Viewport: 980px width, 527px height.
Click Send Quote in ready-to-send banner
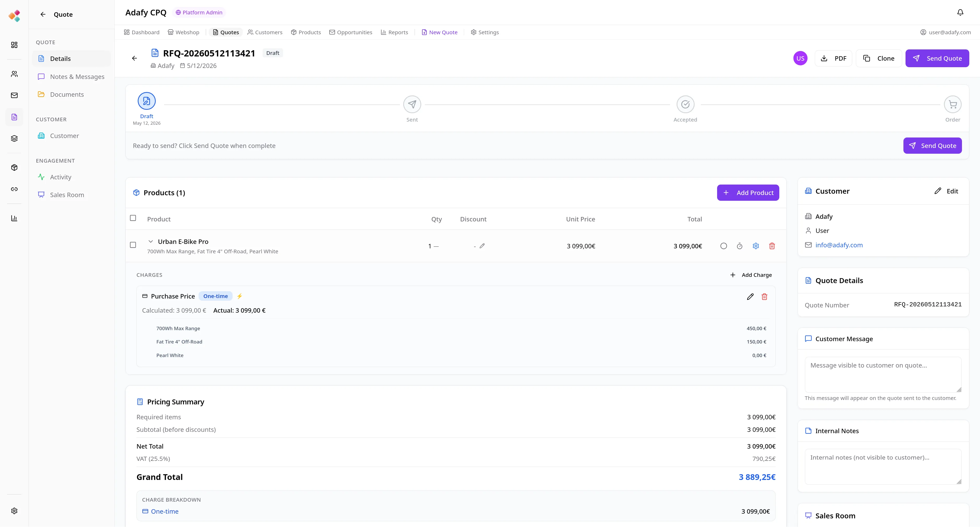point(932,146)
